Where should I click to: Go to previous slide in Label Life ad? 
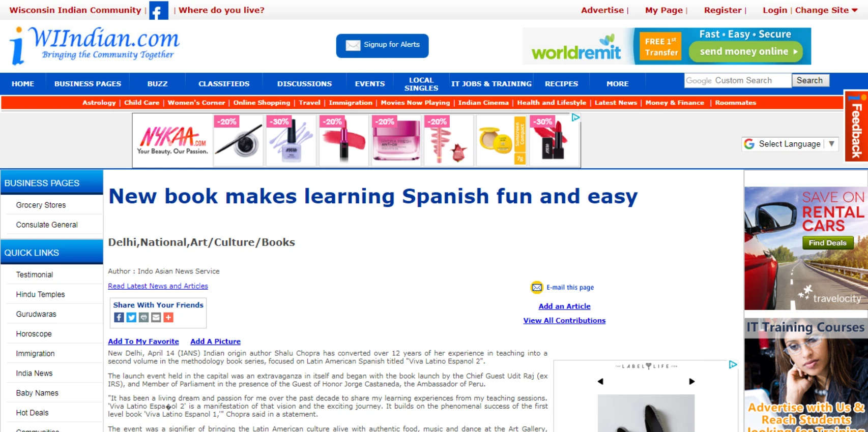(600, 381)
